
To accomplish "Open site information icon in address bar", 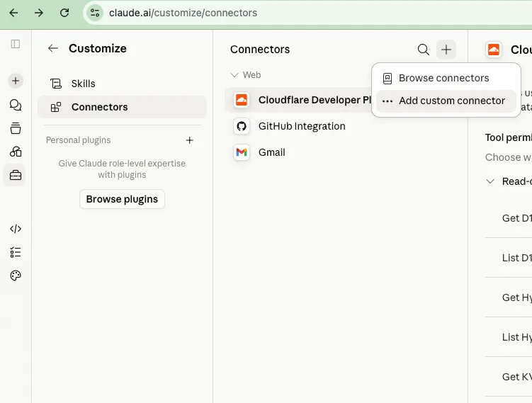I will (x=95, y=13).
